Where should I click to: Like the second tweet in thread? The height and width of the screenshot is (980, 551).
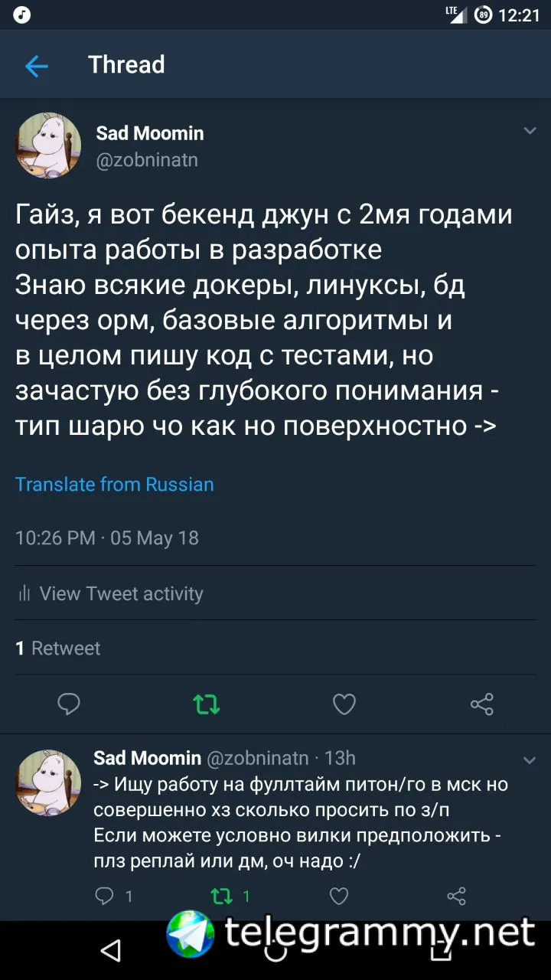tap(338, 896)
